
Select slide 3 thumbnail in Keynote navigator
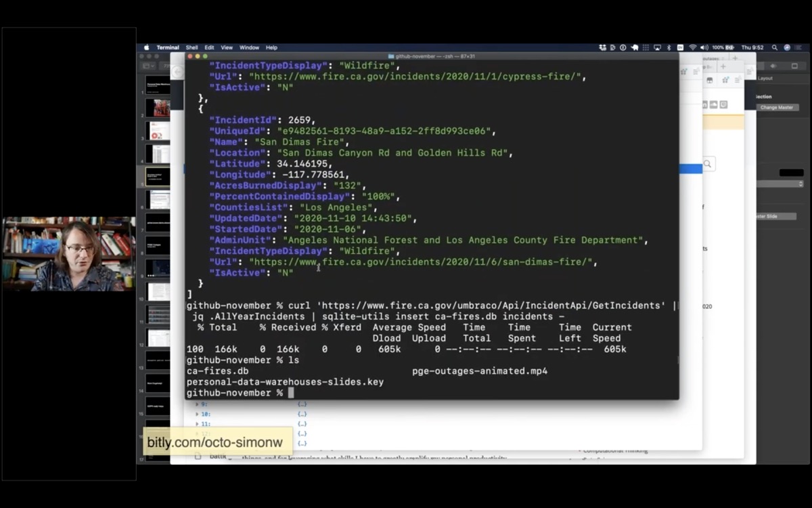click(159, 131)
